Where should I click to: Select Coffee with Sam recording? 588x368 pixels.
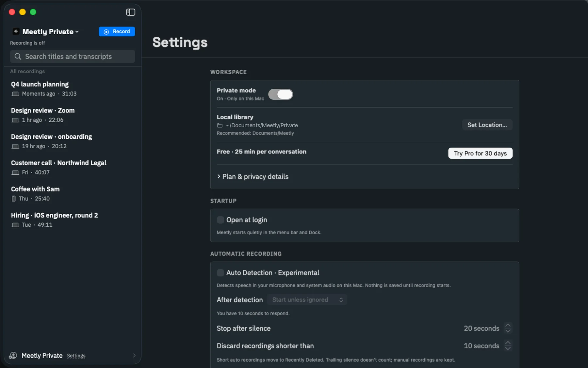coord(73,193)
